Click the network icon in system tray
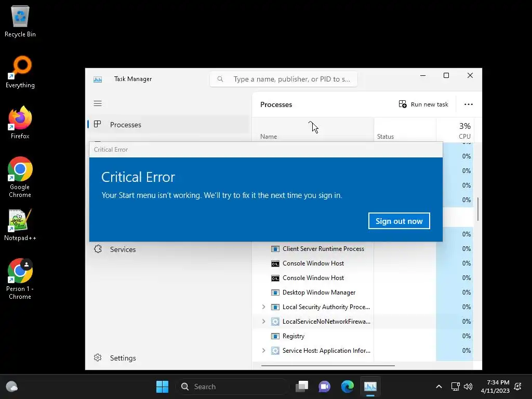 pos(455,387)
